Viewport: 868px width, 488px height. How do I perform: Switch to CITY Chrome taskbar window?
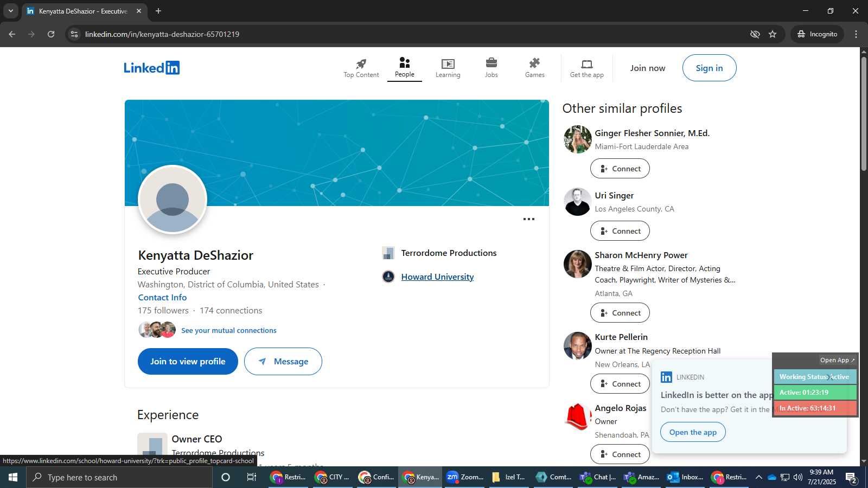click(333, 477)
